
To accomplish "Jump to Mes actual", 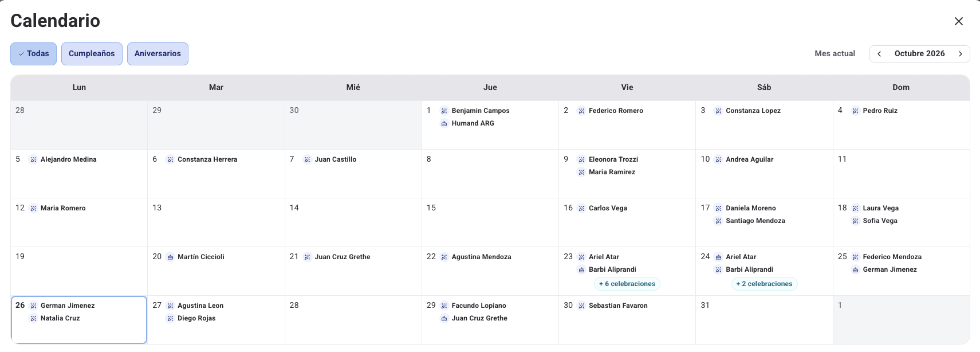I will coord(835,53).
